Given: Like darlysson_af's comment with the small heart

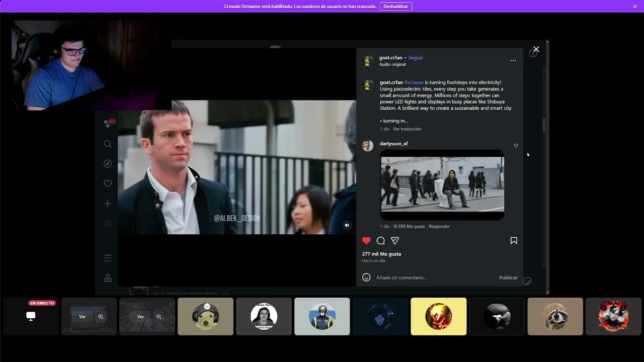Looking at the screenshot, I should pos(516,145).
